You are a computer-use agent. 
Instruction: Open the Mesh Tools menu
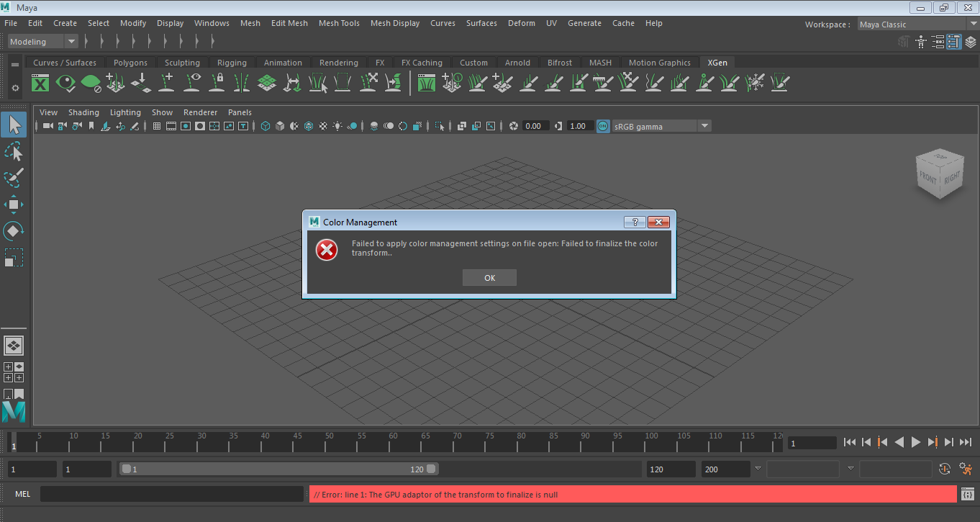[339, 23]
